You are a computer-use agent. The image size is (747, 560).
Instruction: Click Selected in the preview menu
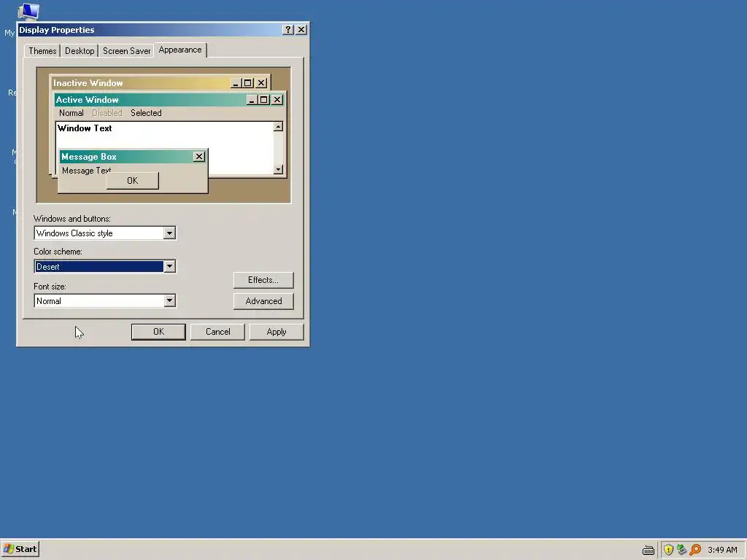[x=146, y=113]
